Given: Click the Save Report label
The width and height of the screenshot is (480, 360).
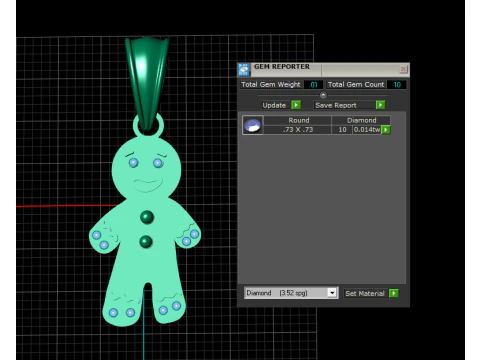Looking at the screenshot, I should pyautogui.click(x=336, y=105).
